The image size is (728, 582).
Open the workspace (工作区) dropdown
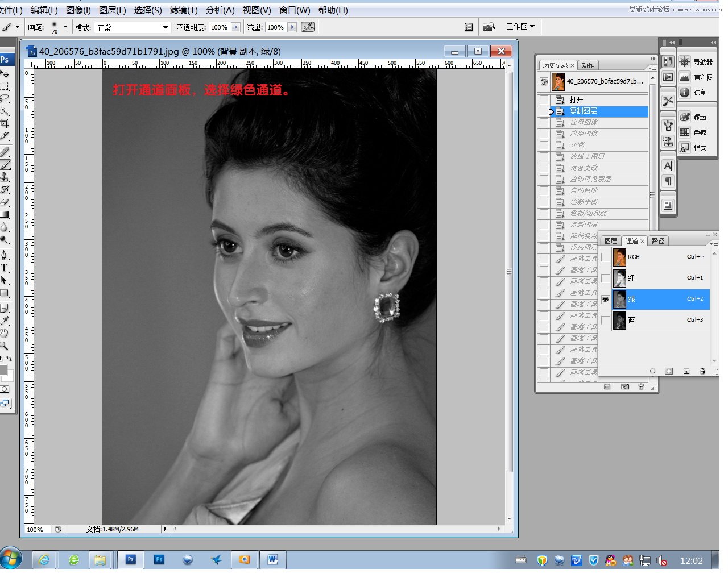click(x=520, y=27)
